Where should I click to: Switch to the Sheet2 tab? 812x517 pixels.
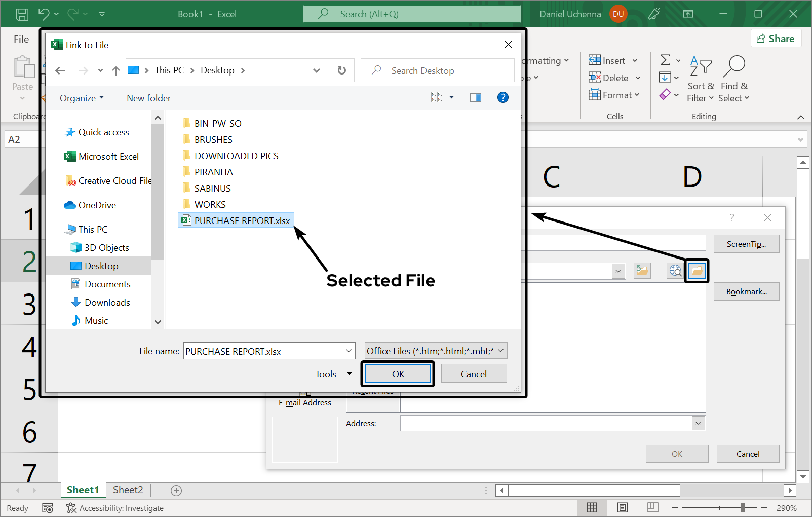coord(128,490)
